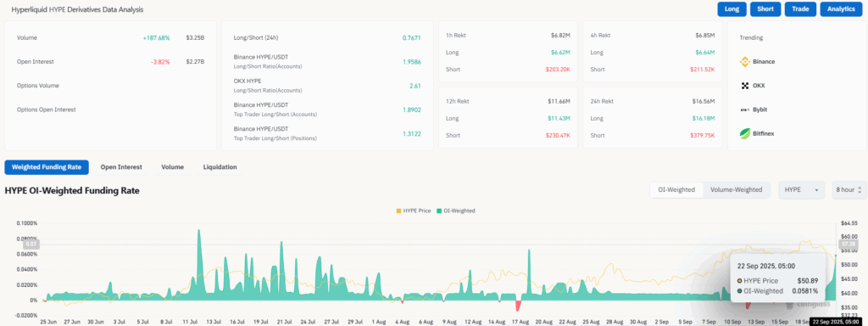The height and width of the screenshot is (326, 868).
Task: Switch to the Volume-Weighted option
Action: (737, 189)
